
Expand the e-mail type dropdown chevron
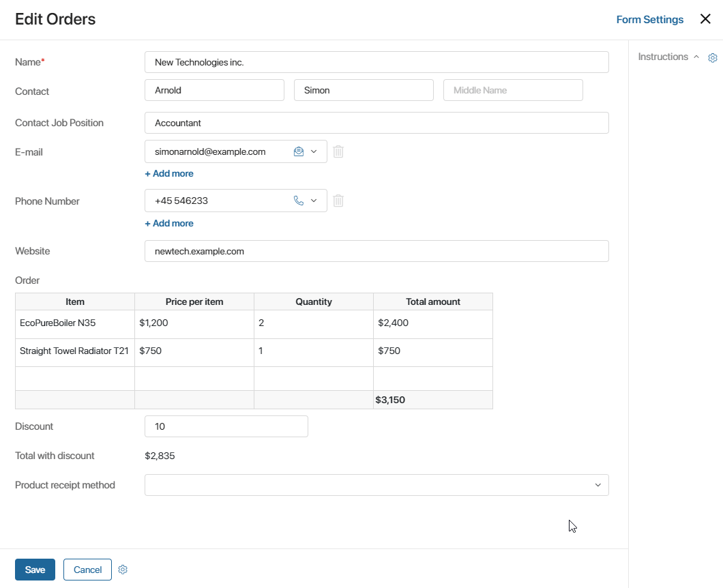pos(314,151)
